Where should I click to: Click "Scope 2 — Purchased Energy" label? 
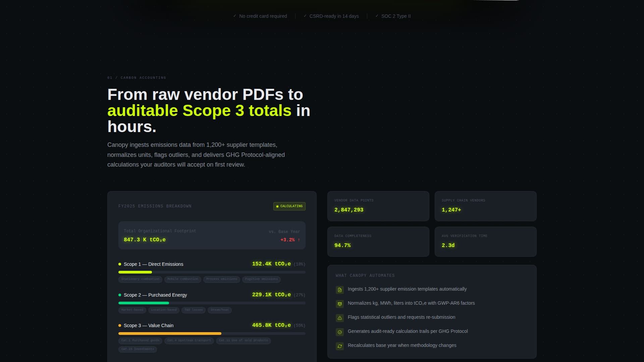point(155,295)
